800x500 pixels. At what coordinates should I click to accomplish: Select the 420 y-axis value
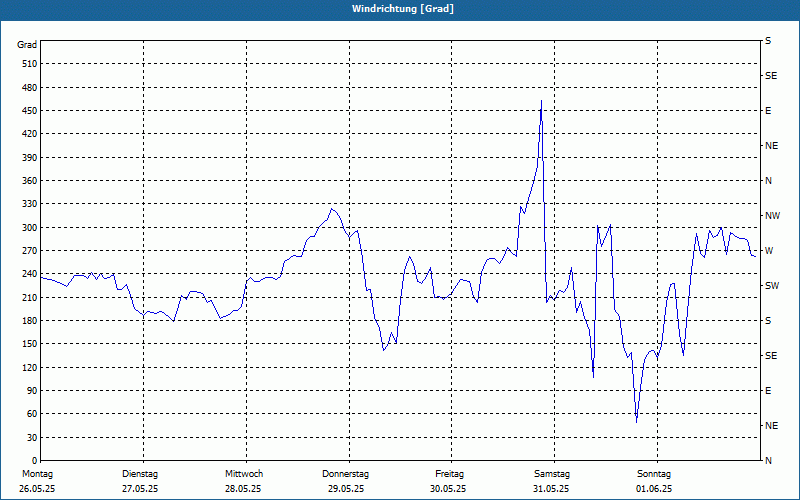click(30, 134)
